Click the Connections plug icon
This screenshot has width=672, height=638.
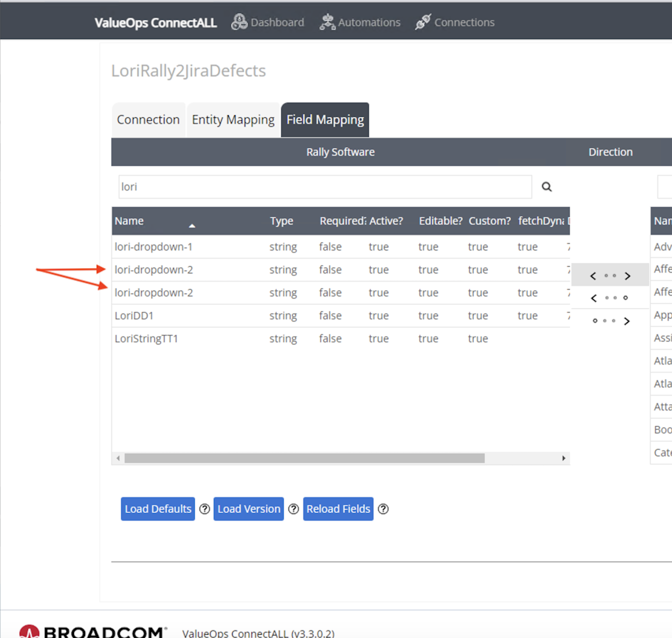(423, 22)
